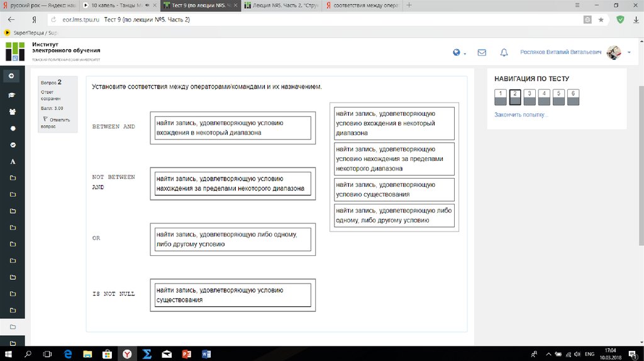Go back with the browser back arrow
The image size is (644, 361).
[x=11, y=19]
